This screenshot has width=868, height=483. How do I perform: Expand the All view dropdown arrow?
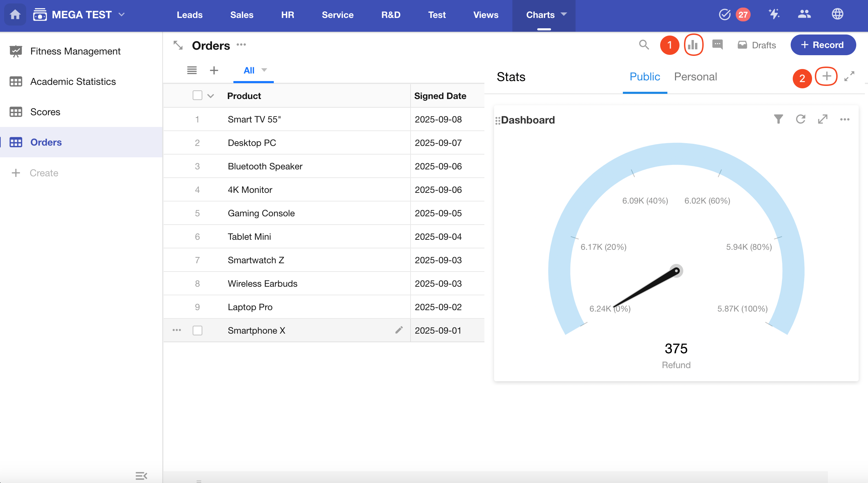pos(264,70)
